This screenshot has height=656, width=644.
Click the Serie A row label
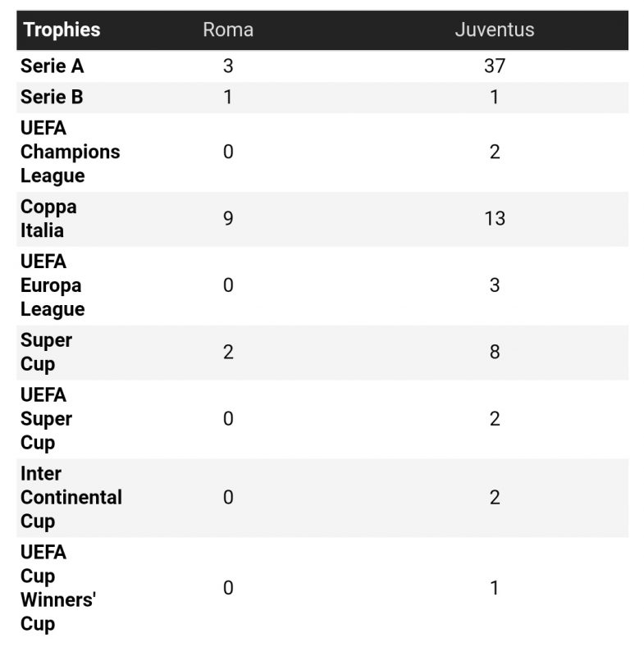pyautogui.click(x=53, y=66)
